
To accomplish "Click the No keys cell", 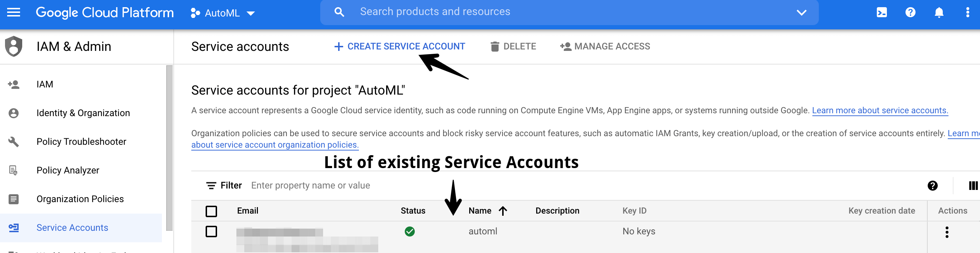I will [639, 231].
